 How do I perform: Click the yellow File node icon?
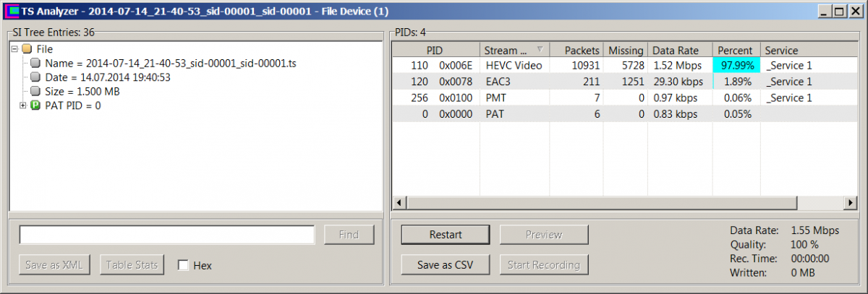[27, 49]
